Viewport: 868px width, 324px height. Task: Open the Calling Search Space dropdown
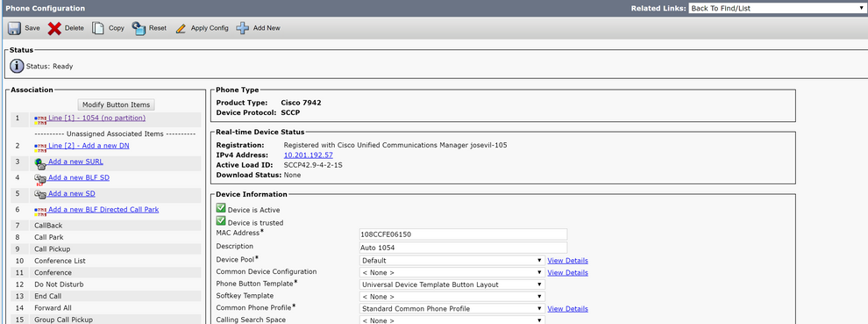click(452, 320)
